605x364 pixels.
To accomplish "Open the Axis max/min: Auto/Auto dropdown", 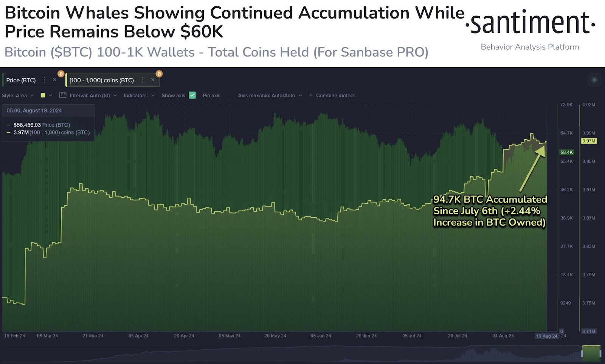I will pyautogui.click(x=270, y=95).
